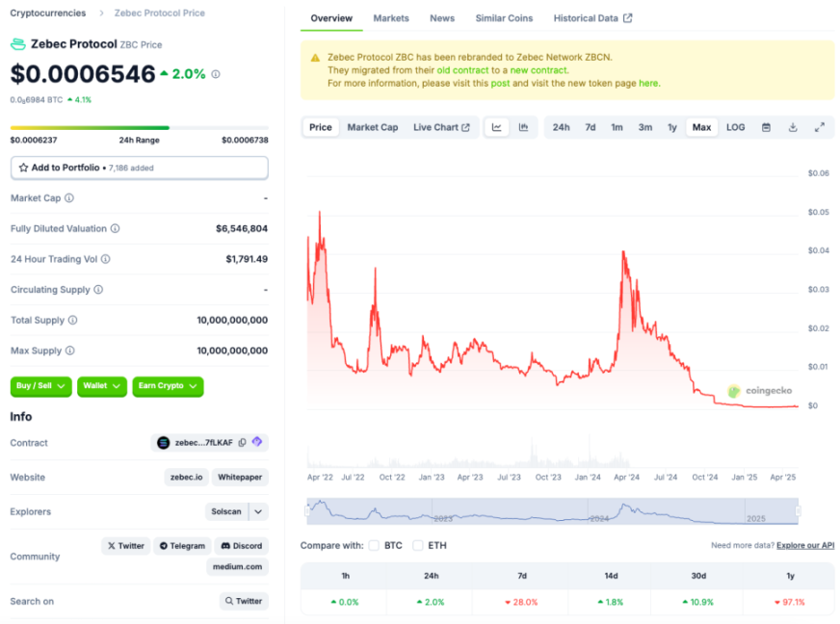The width and height of the screenshot is (840, 624).
Task: Click the info icon next to Market Cap
Action: (x=69, y=198)
